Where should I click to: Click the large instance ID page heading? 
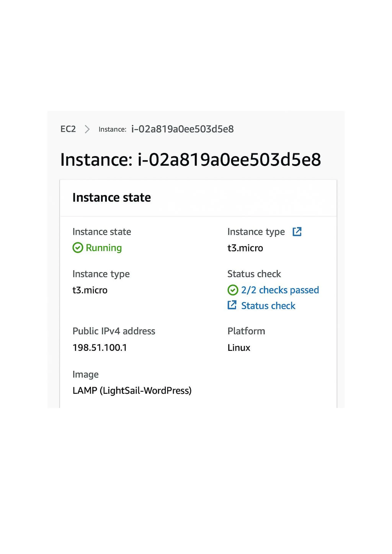(x=190, y=160)
